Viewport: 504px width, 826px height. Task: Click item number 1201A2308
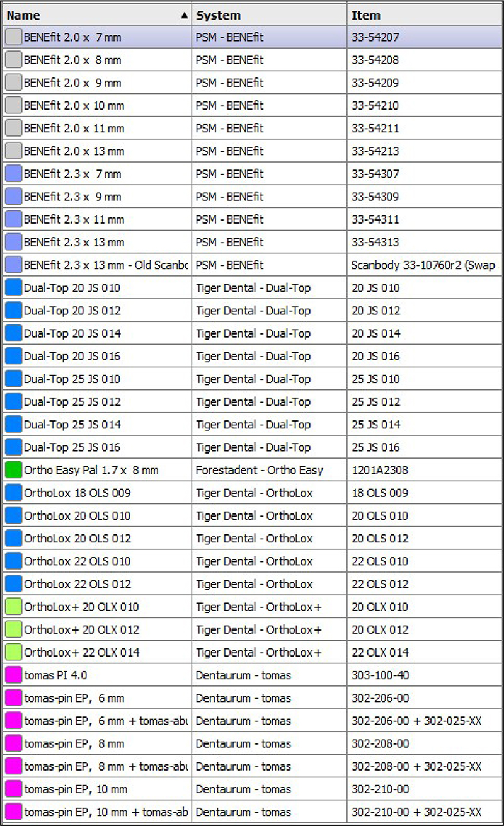click(380, 470)
